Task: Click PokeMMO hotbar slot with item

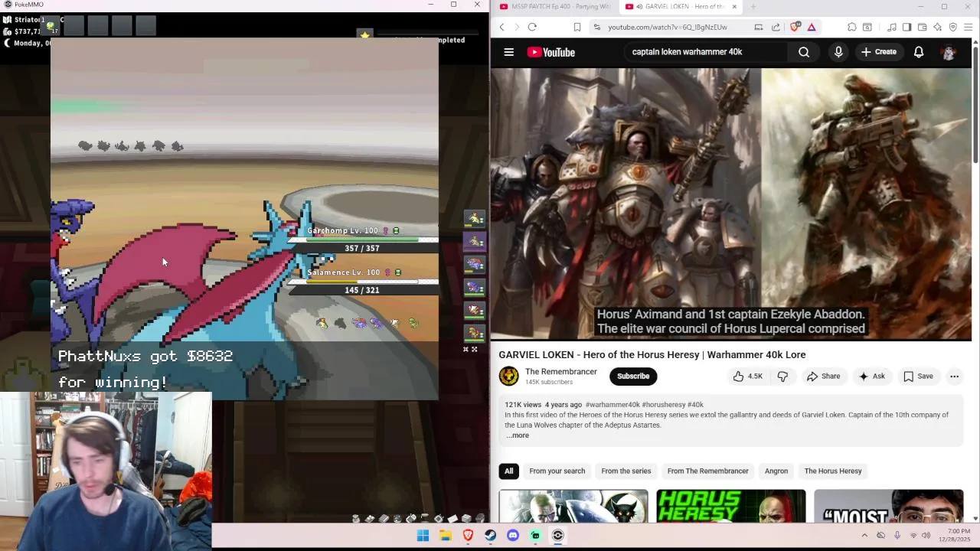Action: coord(50,27)
